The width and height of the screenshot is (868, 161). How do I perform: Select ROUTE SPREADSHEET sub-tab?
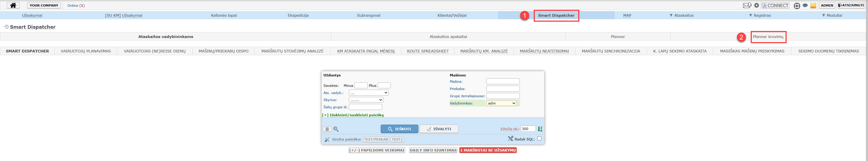(x=428, y=51)
